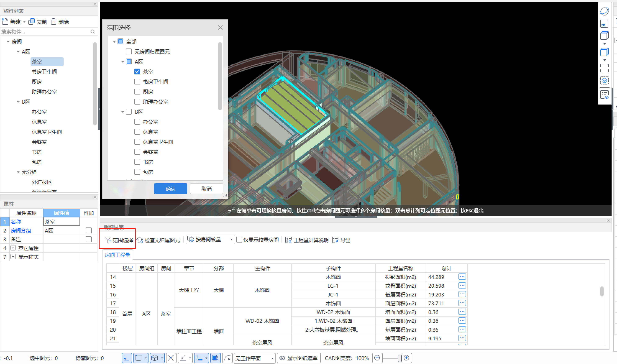This screenshot has height=364, width=617.
Task: Click 检查无归属图元 toolbar item
Action: point(159,240)
